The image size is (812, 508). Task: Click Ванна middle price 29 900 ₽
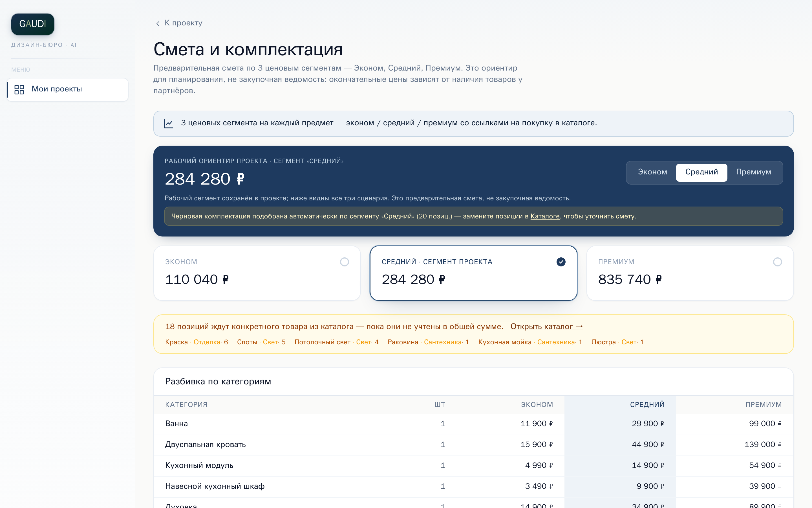point(648,424)
